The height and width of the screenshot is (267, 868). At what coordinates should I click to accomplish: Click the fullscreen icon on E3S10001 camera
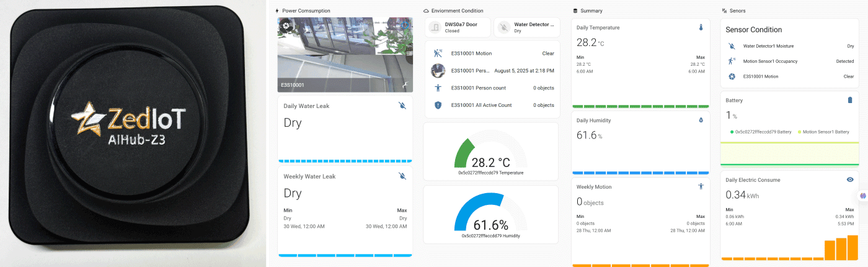click(404, 84)
